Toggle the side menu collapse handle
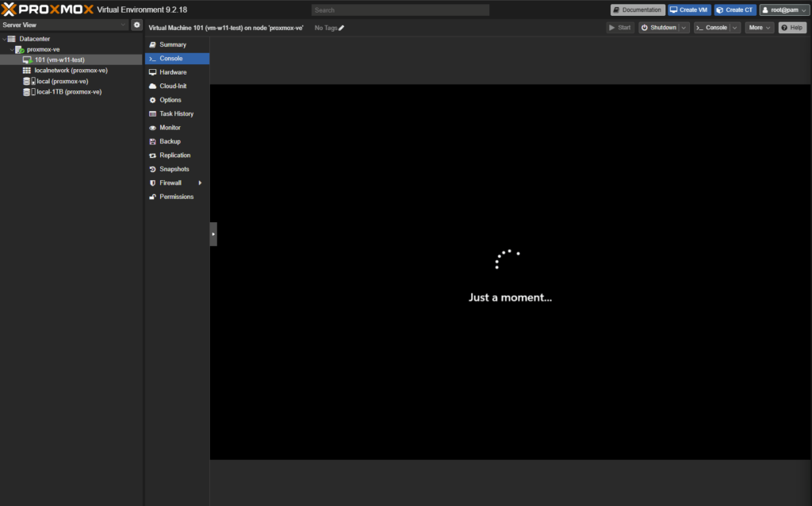 tap(213, 234)
